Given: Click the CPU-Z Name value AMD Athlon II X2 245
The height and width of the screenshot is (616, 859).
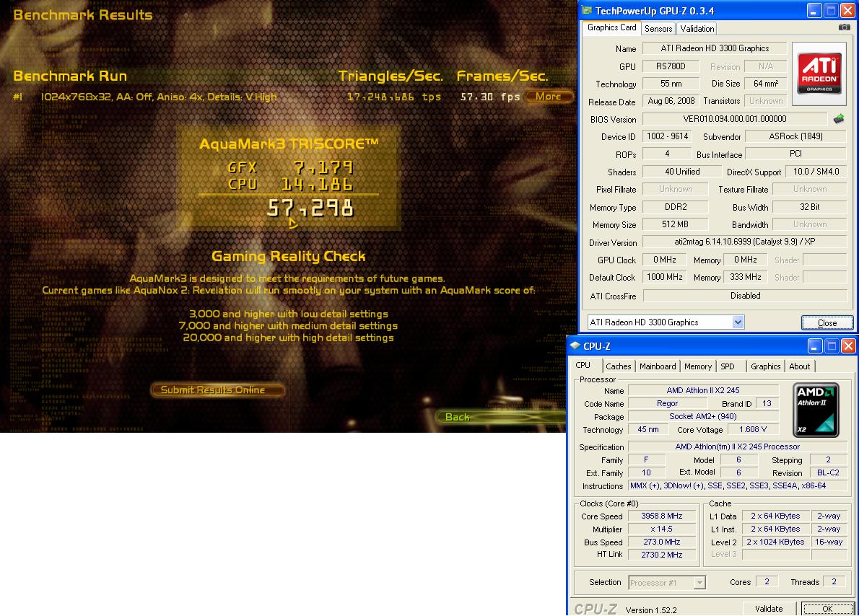Looking at the screenshot, I should 703,390.
